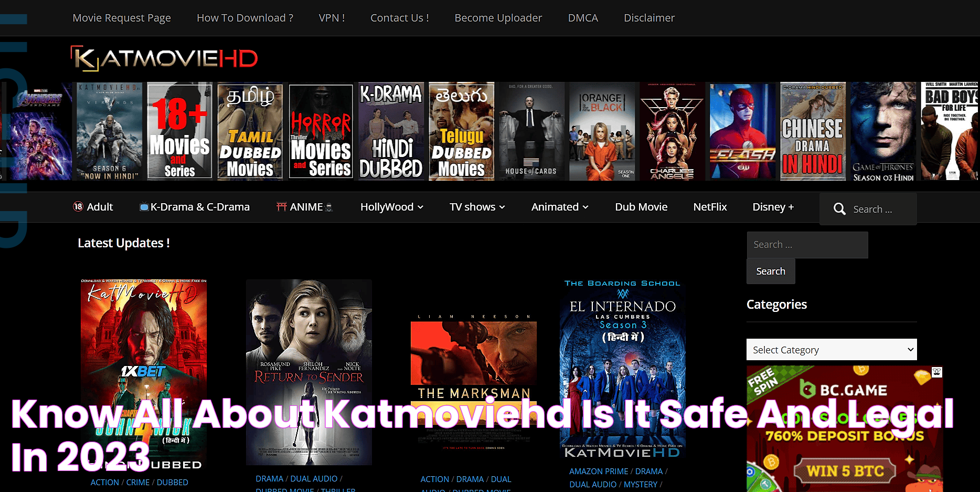Open the Disclaimer link
This screenshot has width=980, height=492.
coord(649,18)
